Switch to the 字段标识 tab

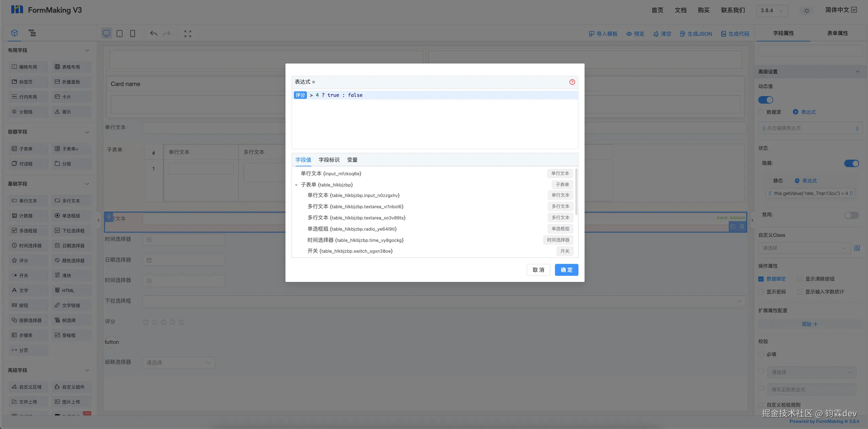pos(329,160)
